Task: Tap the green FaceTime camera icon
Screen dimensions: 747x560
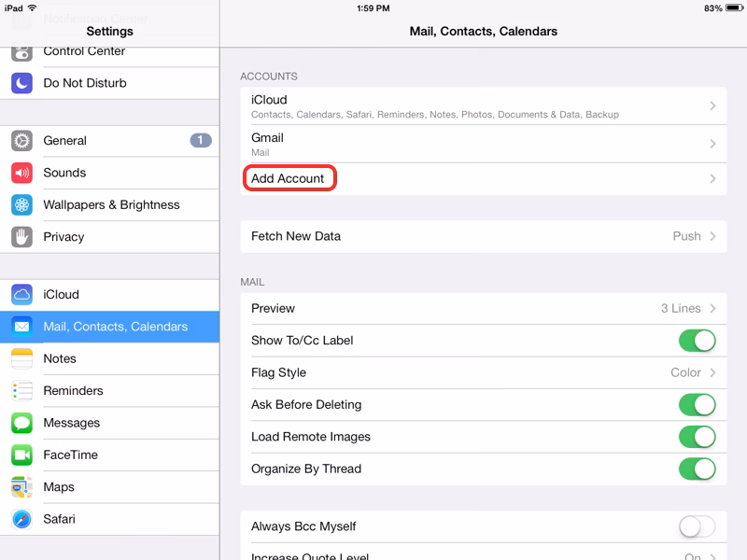Action: [x=22, y=455]
